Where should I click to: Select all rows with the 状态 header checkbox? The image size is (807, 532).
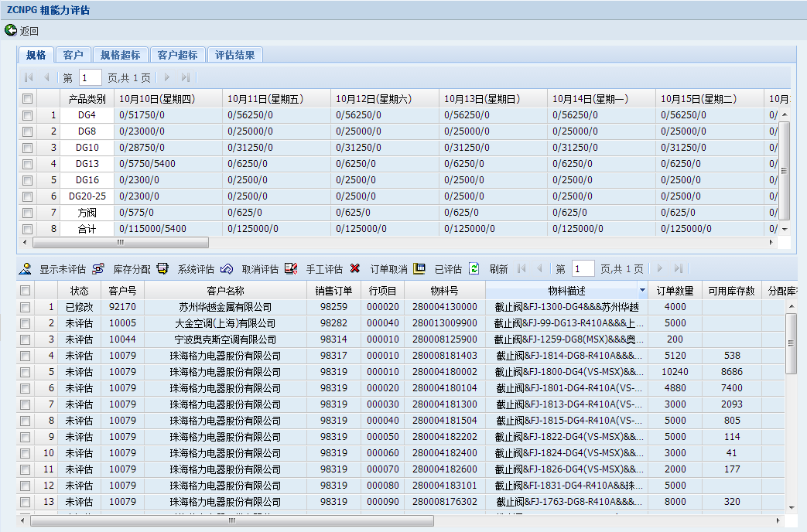26,291
